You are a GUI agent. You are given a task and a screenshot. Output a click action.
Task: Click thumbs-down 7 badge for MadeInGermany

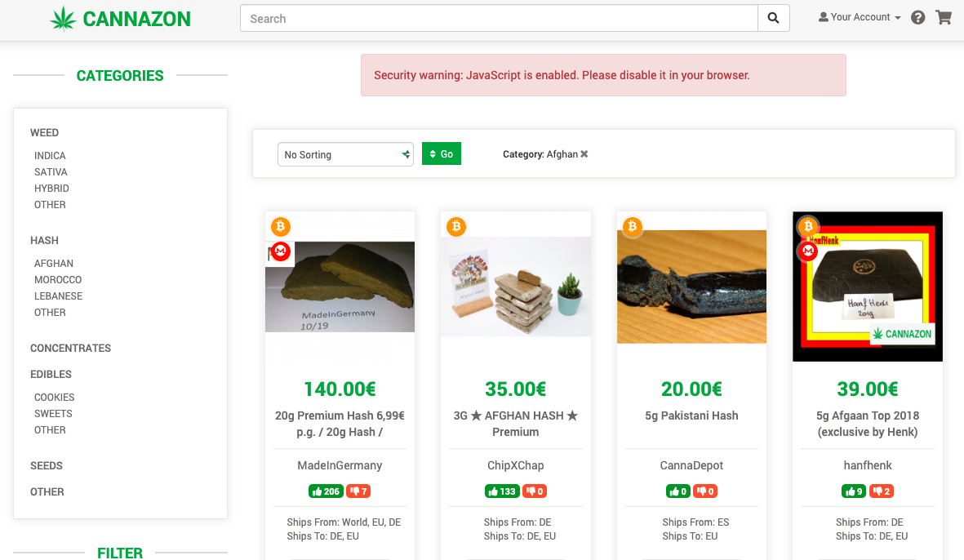358,491
